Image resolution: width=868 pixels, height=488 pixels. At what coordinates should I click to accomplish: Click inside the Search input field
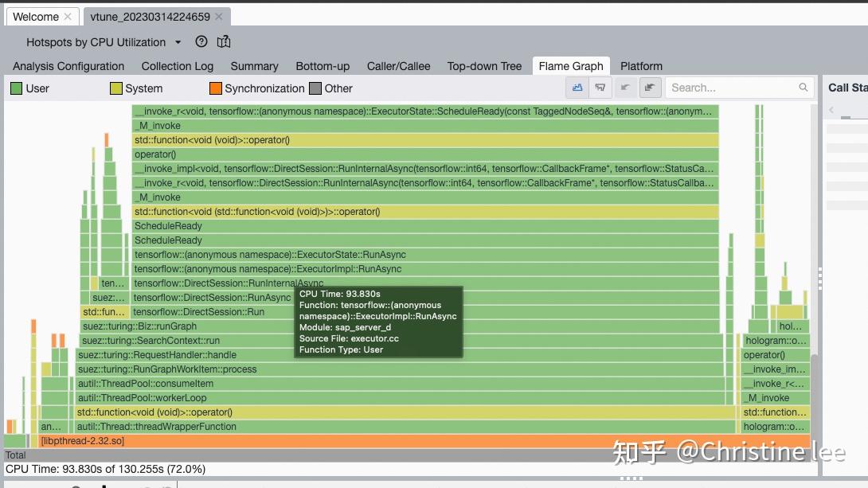[725, 88]
